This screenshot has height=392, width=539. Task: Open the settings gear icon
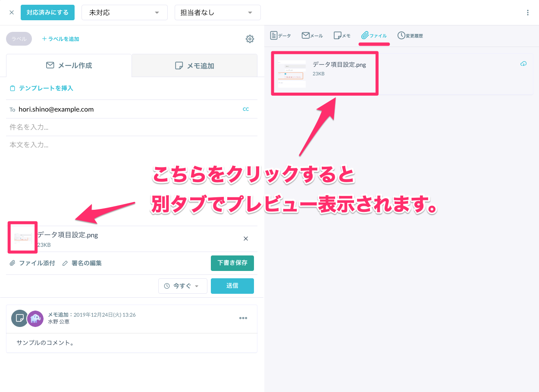250,39
